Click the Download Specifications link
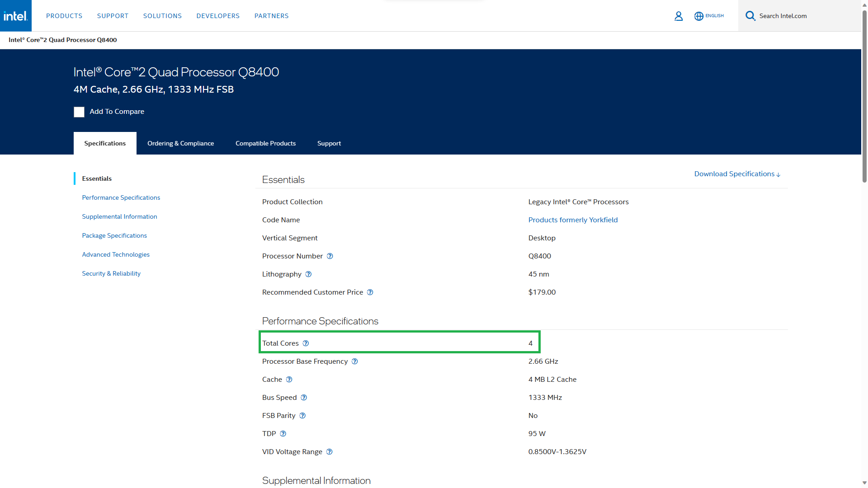 [x=737, y=174]
